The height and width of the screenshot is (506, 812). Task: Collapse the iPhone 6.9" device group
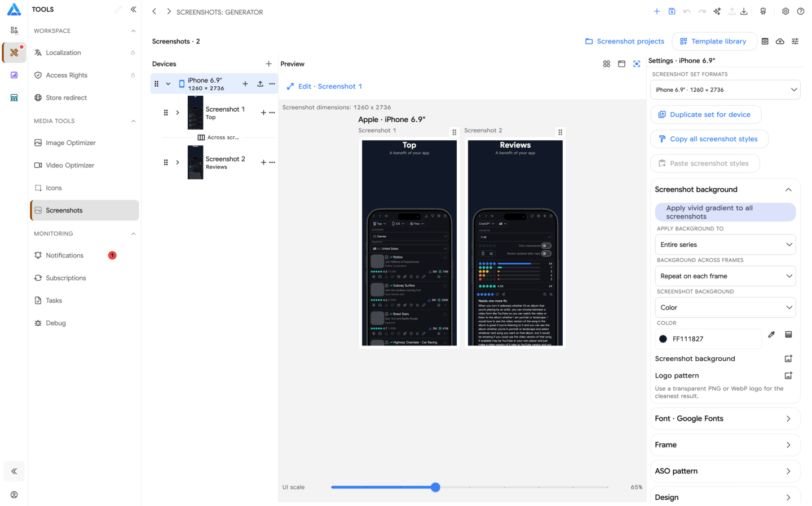168,84
